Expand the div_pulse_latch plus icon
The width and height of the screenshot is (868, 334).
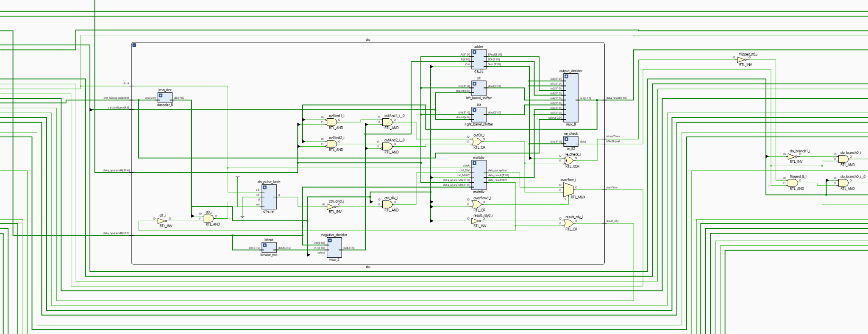(x=264, y=187)
